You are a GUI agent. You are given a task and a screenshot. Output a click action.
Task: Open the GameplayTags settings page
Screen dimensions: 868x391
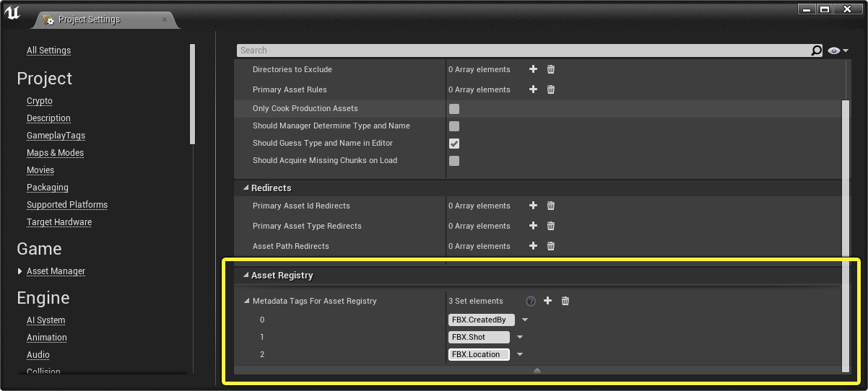pos(56,136)
